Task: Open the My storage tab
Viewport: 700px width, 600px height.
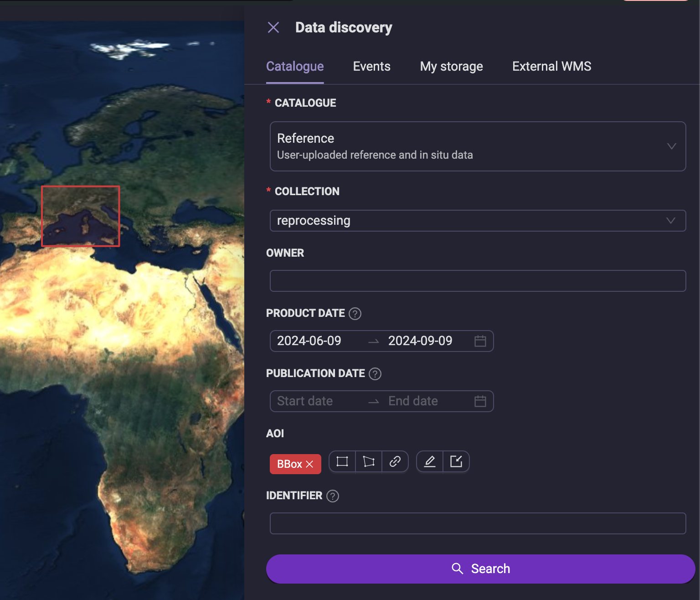Action: (451, 67)
